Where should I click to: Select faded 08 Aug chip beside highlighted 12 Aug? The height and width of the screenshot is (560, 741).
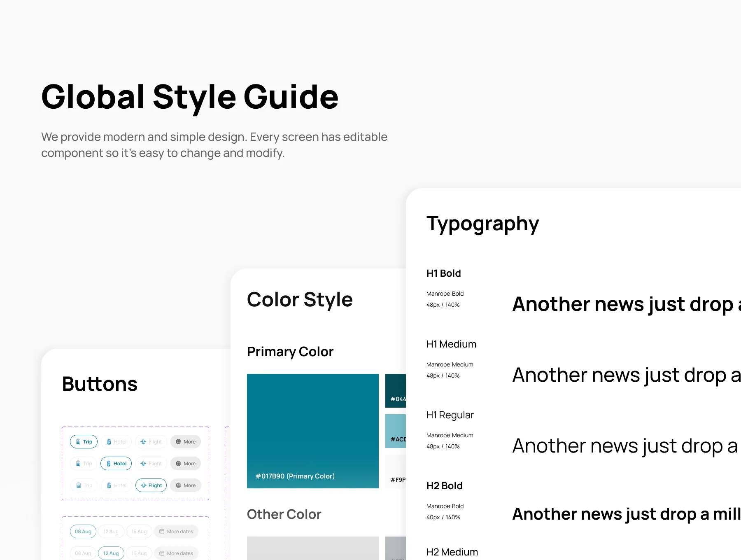[x=83, y=553]
